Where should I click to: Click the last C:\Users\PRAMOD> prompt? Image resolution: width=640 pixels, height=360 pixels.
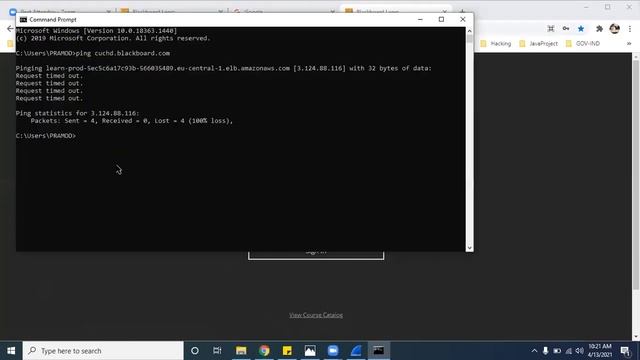(46, 136)
